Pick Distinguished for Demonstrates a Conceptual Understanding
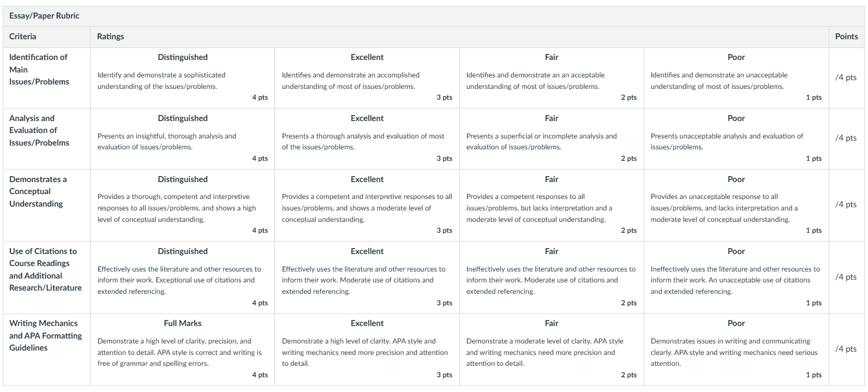Screen dimensions: 868x392 pos(182,205)
